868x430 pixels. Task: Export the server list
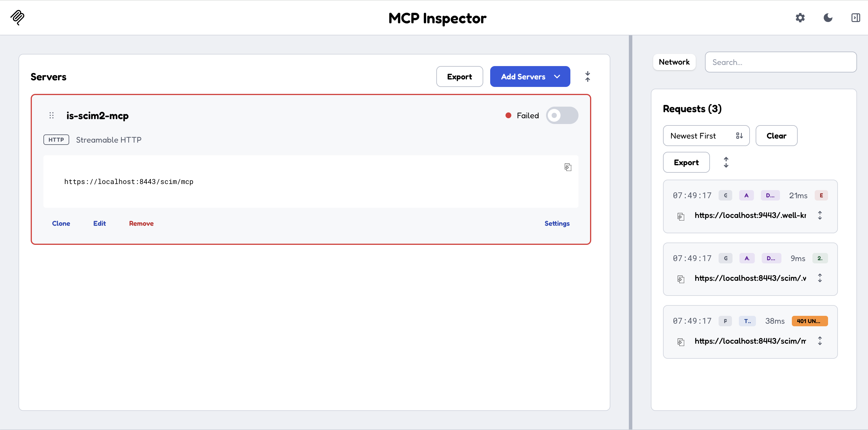[459, 76]
